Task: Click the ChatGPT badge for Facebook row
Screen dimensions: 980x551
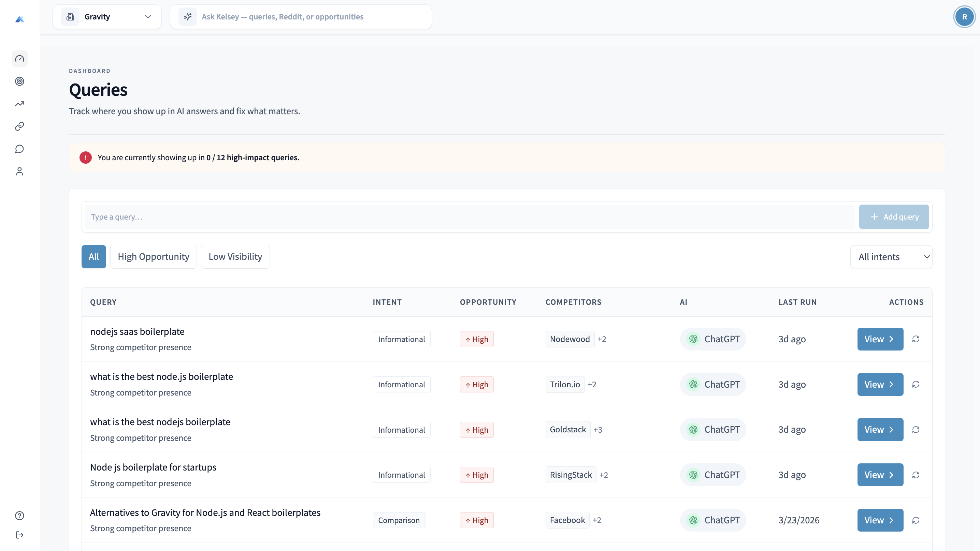Action: click(x=713, y=520)
